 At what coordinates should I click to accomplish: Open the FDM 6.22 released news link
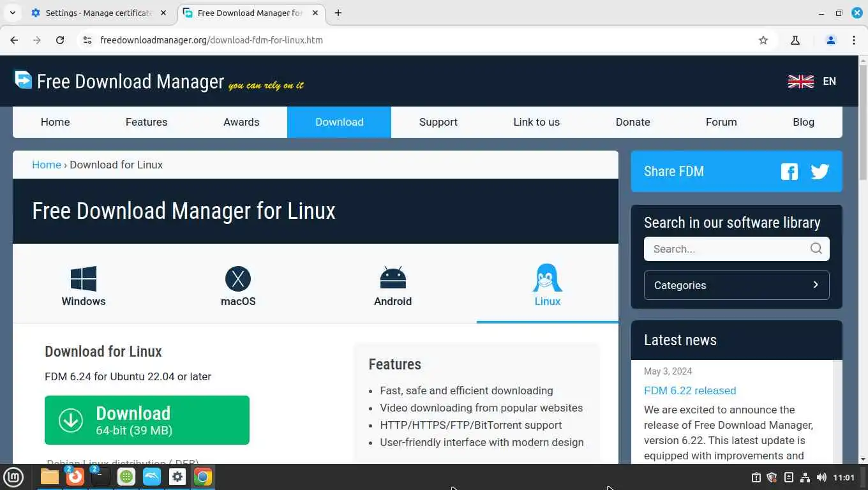pos(690,390)
